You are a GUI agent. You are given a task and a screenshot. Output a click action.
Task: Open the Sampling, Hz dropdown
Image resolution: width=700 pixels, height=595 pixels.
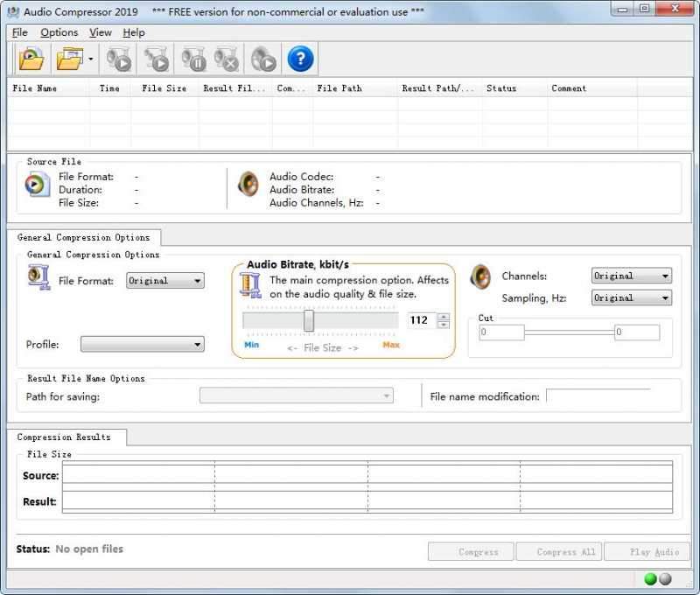[x=631, y=297]
